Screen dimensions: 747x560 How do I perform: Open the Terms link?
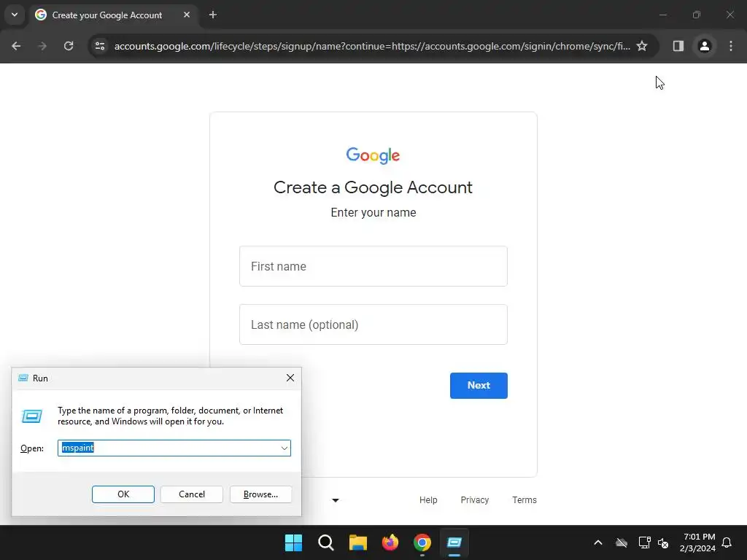click(524, 500)
